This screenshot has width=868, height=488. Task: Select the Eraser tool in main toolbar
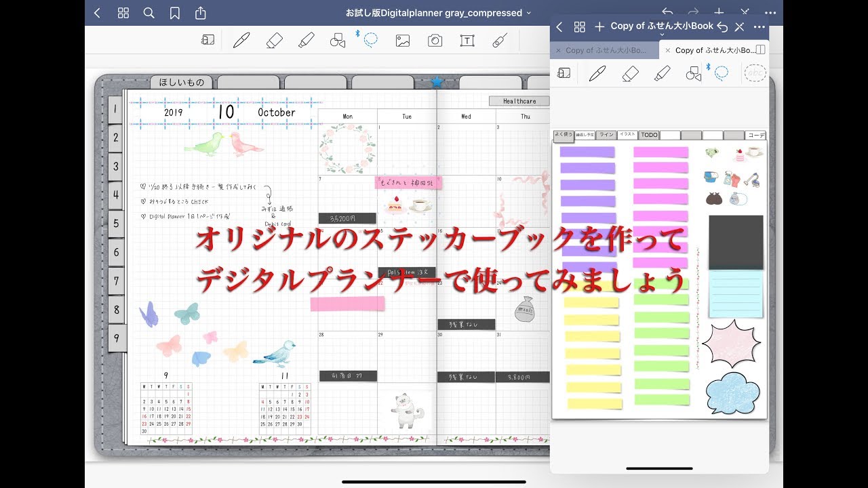point(274,40)
